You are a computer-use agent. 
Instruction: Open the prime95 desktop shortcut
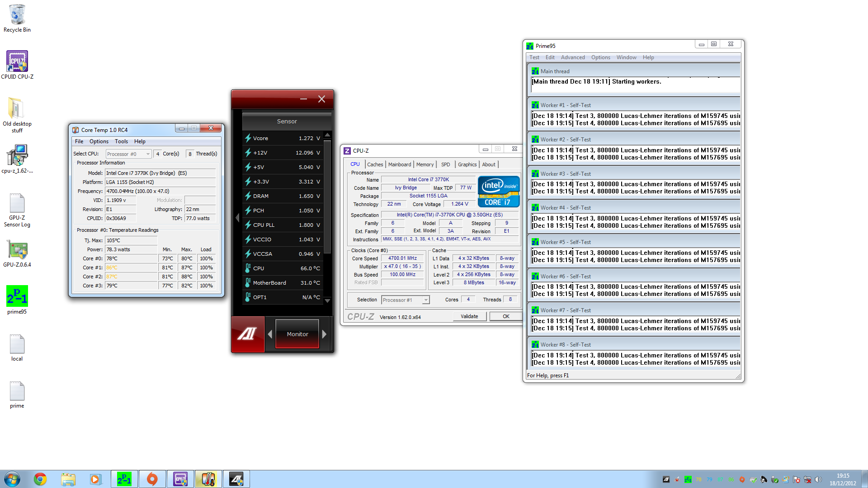pyautogui.click(x=17, y=297)
